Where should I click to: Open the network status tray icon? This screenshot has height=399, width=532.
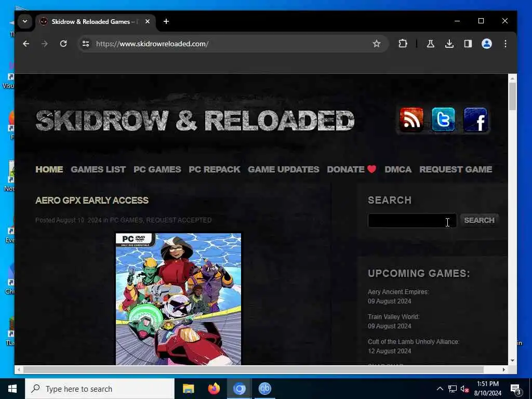(453, 389)
